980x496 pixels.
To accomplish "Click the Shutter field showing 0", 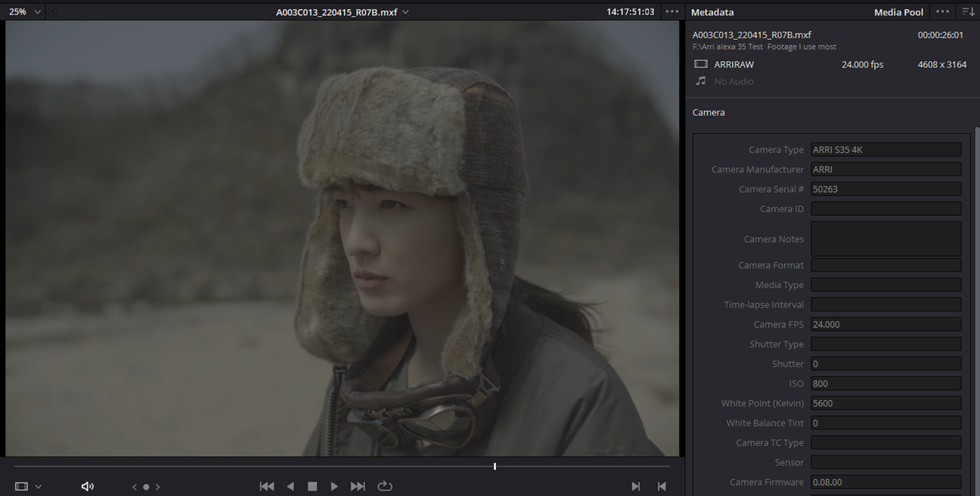I will pos(886,364).
